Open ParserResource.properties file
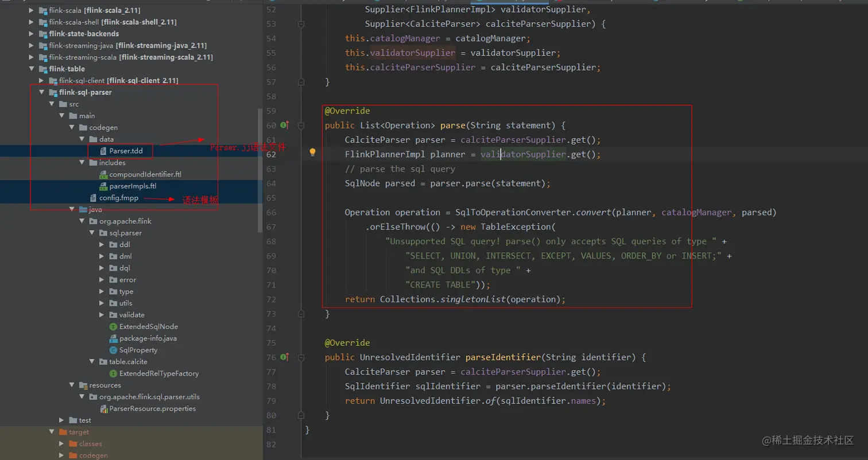868x460 pixels. click(x=152, y=408)
